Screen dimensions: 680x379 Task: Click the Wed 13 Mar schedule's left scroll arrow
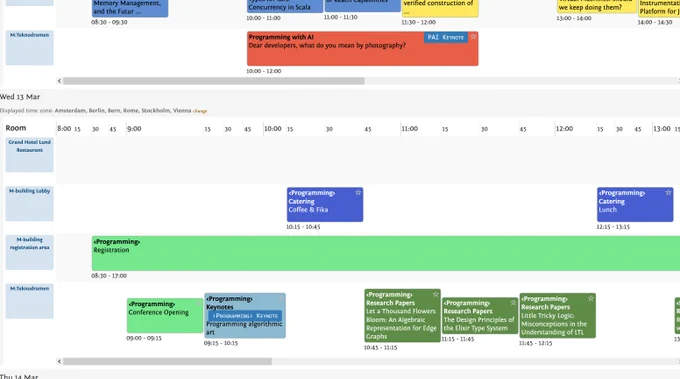59,361
